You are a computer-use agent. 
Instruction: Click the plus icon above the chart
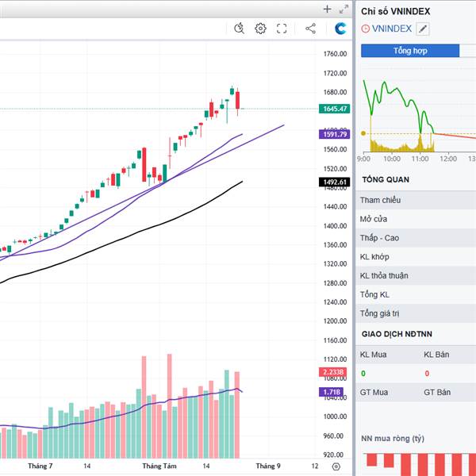click(x=327, y=9)
